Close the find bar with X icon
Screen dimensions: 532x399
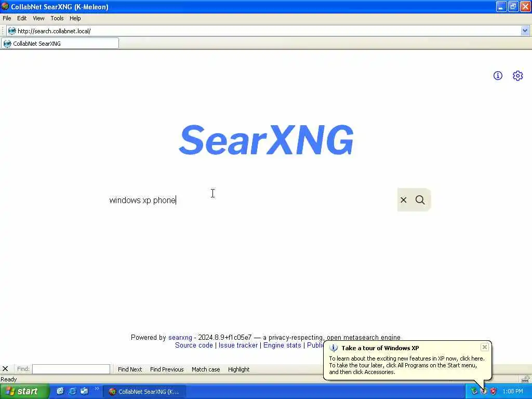(5, 369)
